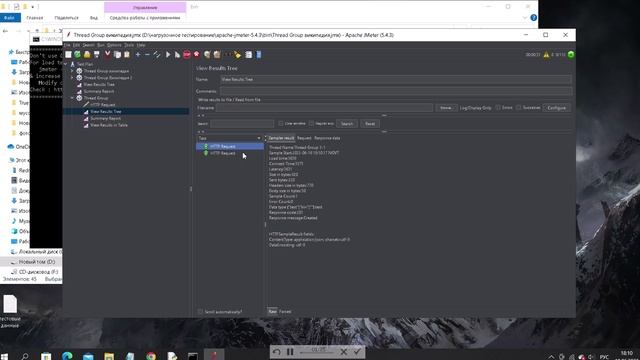Click the Copy toolbar icon
Image resolution: width=640 pixels, height=360 pixels.
pos(117,55)
